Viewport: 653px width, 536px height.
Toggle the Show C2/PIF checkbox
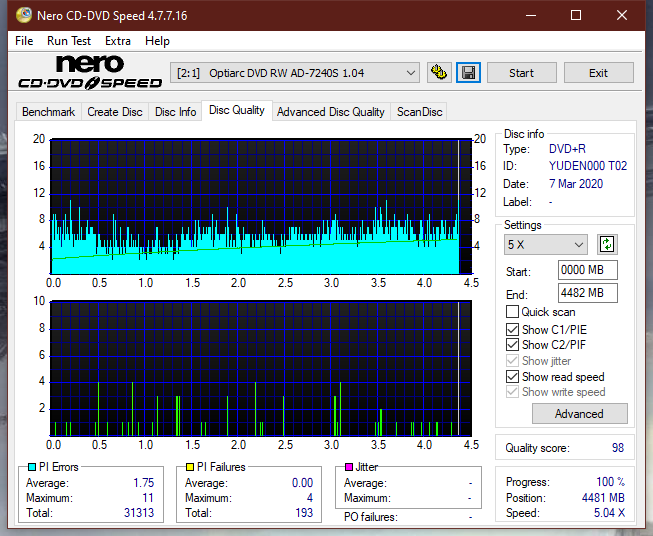(512, 344)
